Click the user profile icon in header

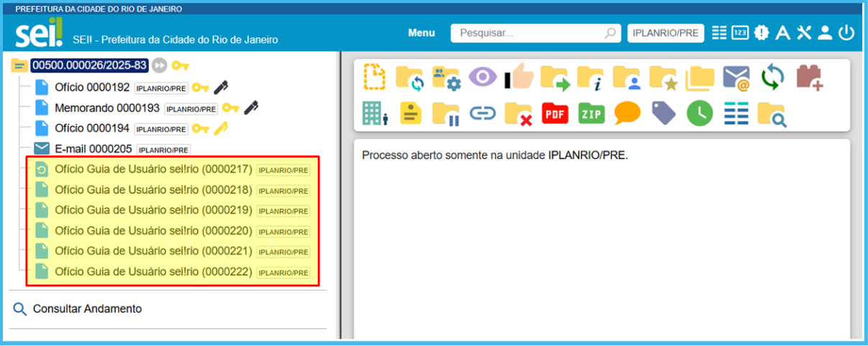[x=825, y=33]
